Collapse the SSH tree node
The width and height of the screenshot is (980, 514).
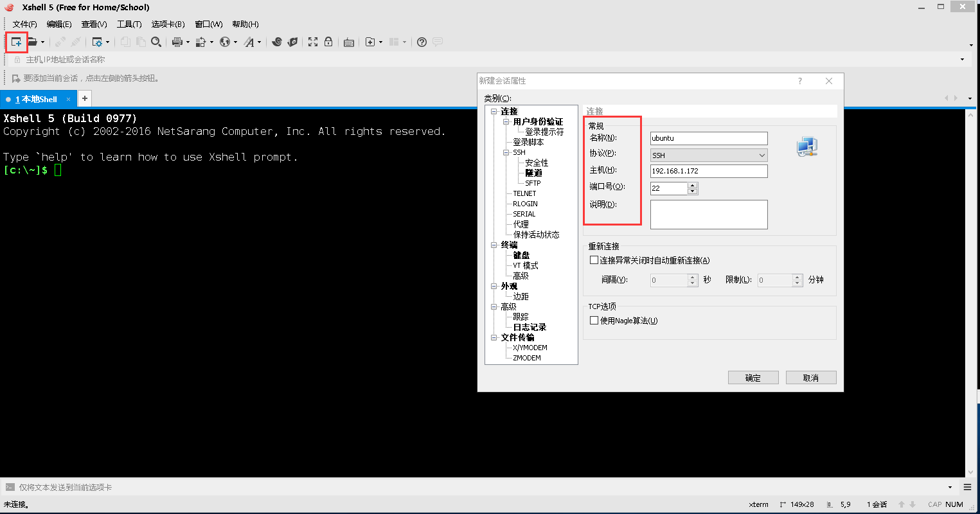coord(506,153)
